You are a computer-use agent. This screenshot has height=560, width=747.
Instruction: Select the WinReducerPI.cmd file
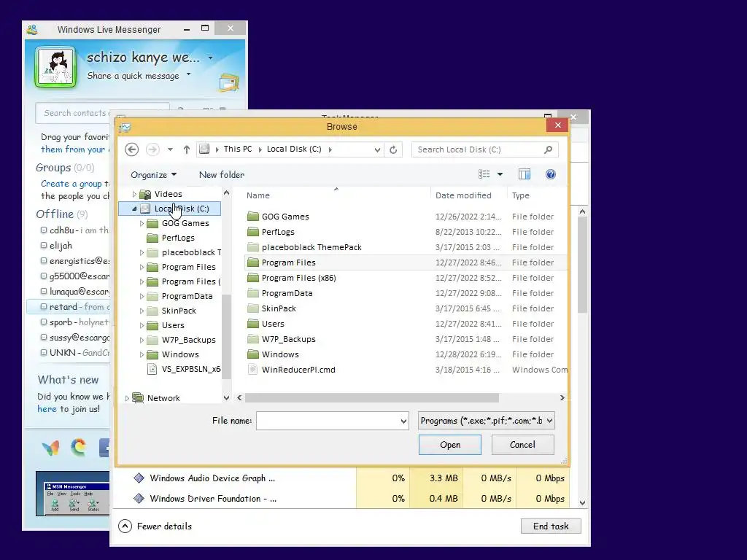pyautogui.click(x=298, y=370)
